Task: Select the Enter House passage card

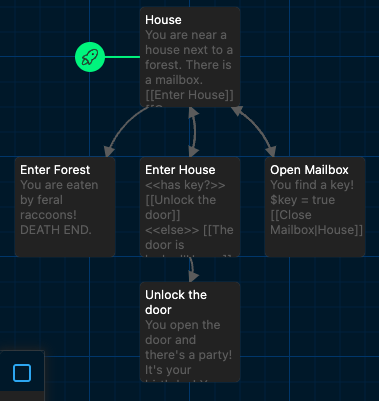Action: pyautogui.click(x=190, y=207)
